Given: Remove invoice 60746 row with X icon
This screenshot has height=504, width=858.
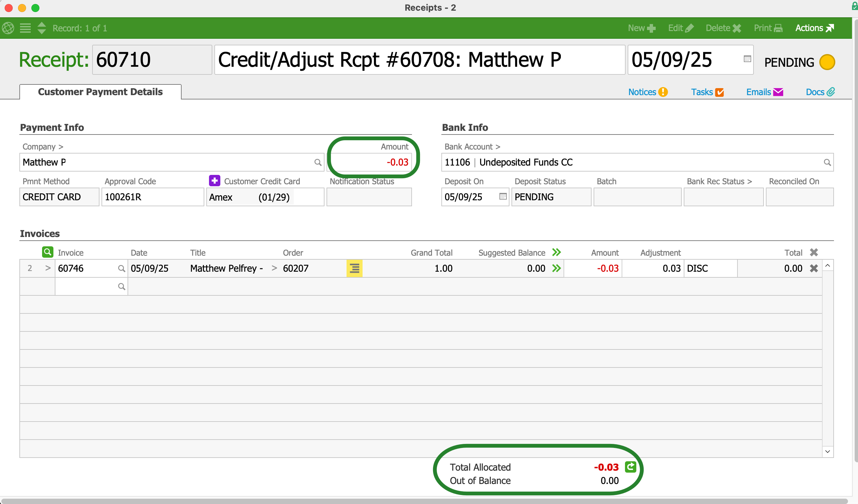Looking at the screenshot, I should tap(814, 268).
